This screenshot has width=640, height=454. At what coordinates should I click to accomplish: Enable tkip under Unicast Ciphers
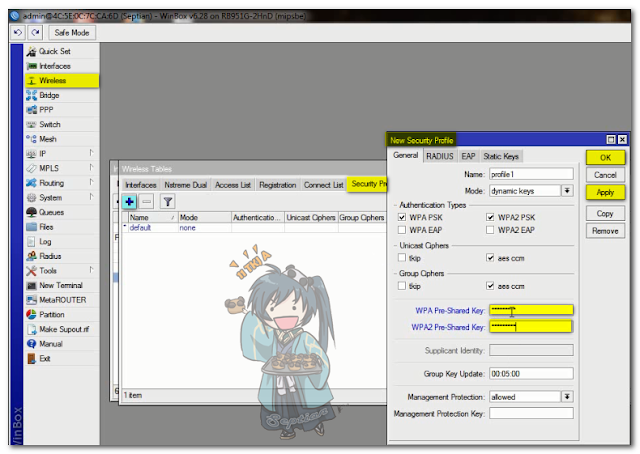coord(402,258)
